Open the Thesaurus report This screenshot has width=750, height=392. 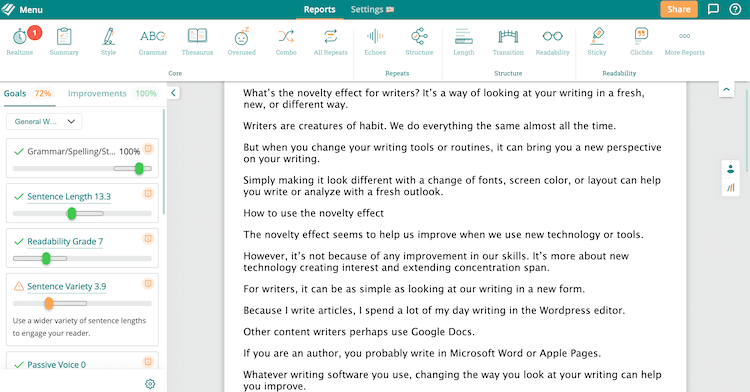(197, 42)
